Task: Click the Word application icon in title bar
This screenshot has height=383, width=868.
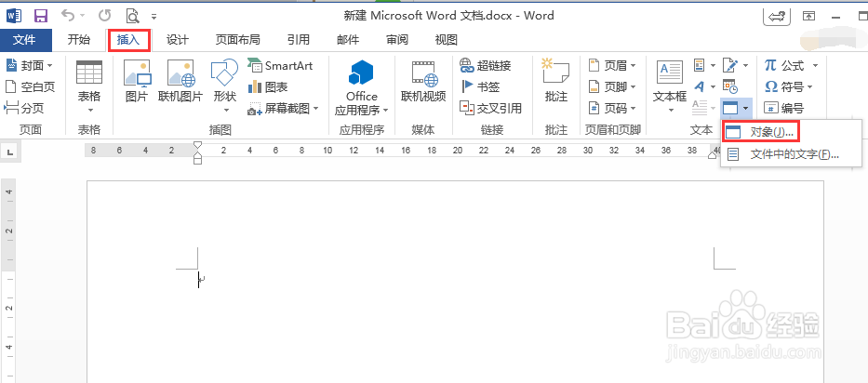Action: pyautogui.click(x=14, y=16)
